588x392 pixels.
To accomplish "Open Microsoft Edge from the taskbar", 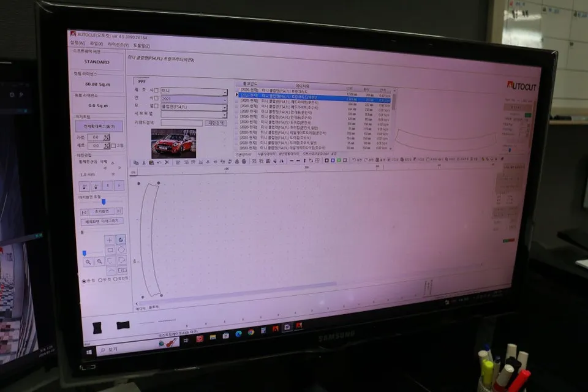I will [x=238, y=333].
